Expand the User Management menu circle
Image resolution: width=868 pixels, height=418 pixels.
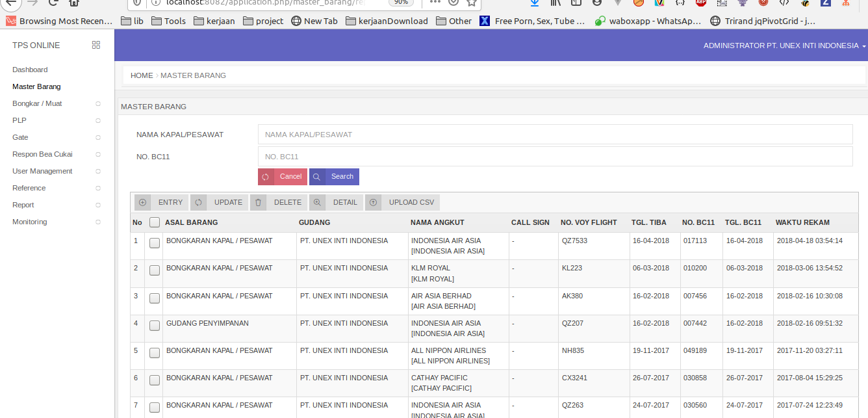(98, 171)
